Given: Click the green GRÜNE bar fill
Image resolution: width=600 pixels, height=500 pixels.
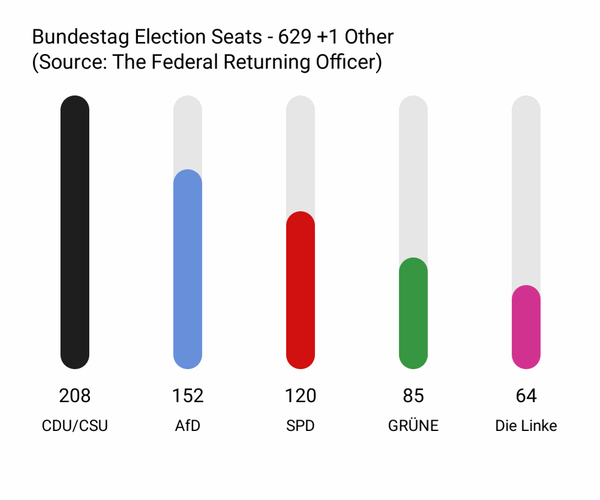Looking at the screenshot, I should [x=413, y=313].
